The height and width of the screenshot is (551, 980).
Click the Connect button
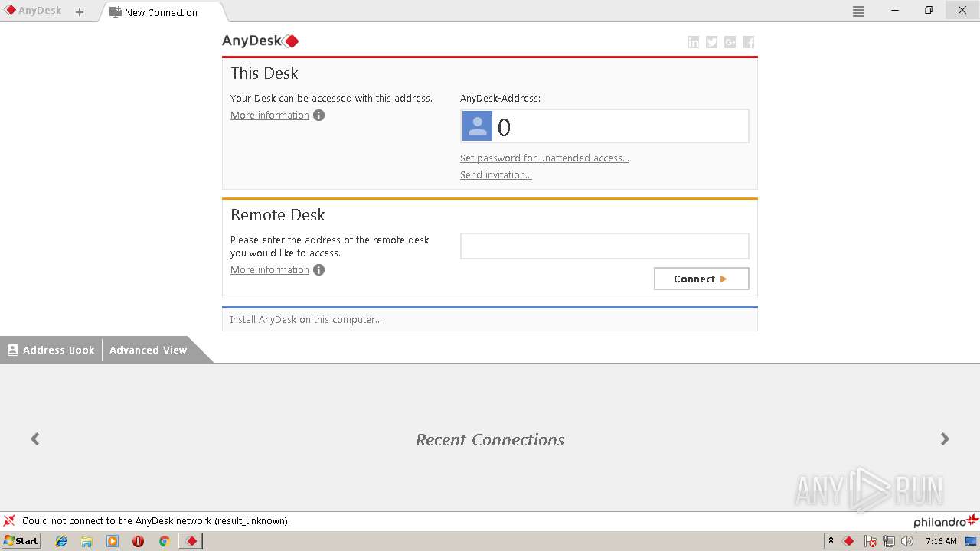tap(701, 279)
